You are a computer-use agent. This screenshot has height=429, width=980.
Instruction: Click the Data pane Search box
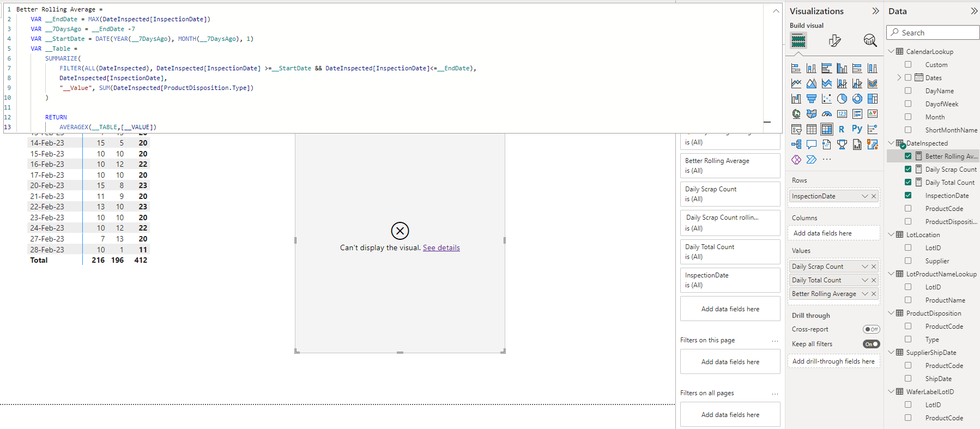[933, 33]
